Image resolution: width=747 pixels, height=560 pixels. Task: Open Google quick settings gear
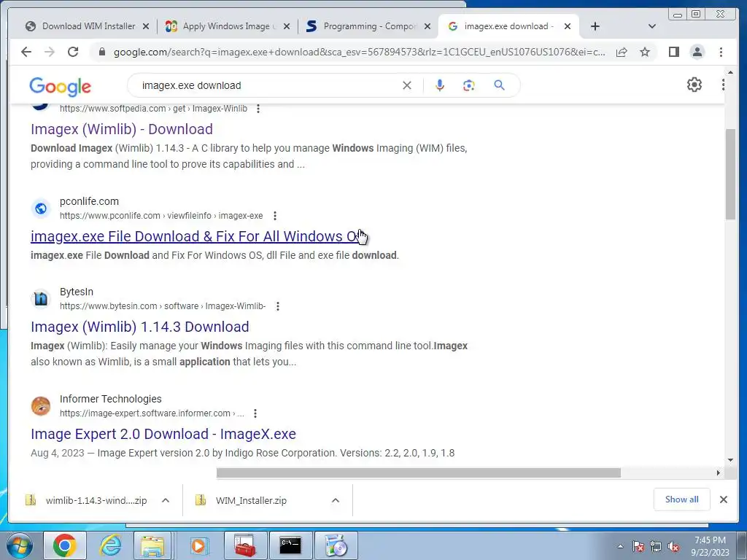pyautogui.click(x=694, y=85)
